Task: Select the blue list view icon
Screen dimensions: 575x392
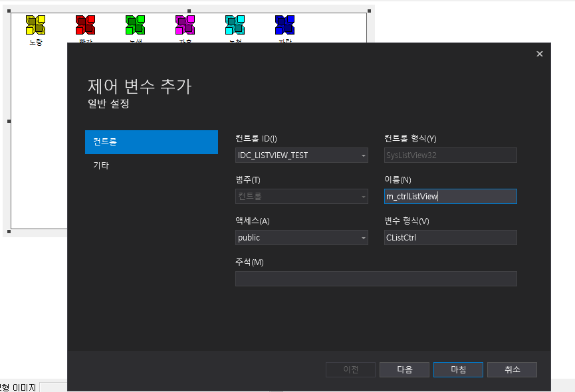Action: [285, 25]
